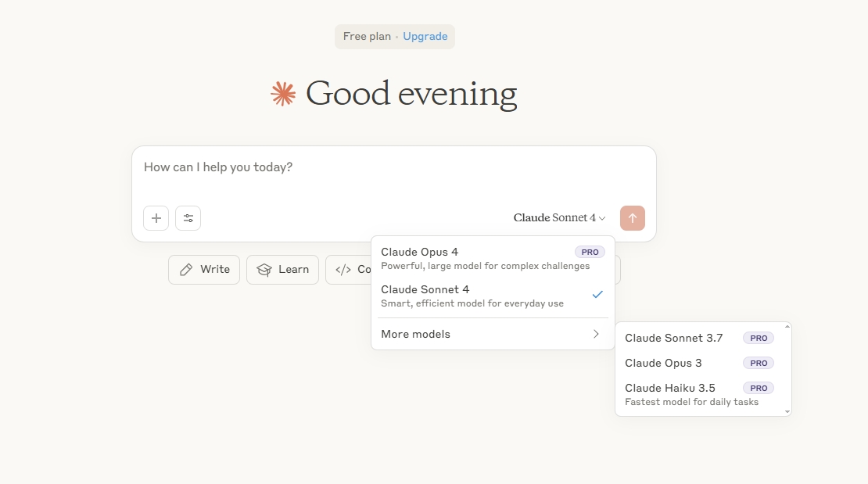The height and width of the screenshot is (484, 868).
Task: Click the Code suggestion button
Action: pos(349,270)
